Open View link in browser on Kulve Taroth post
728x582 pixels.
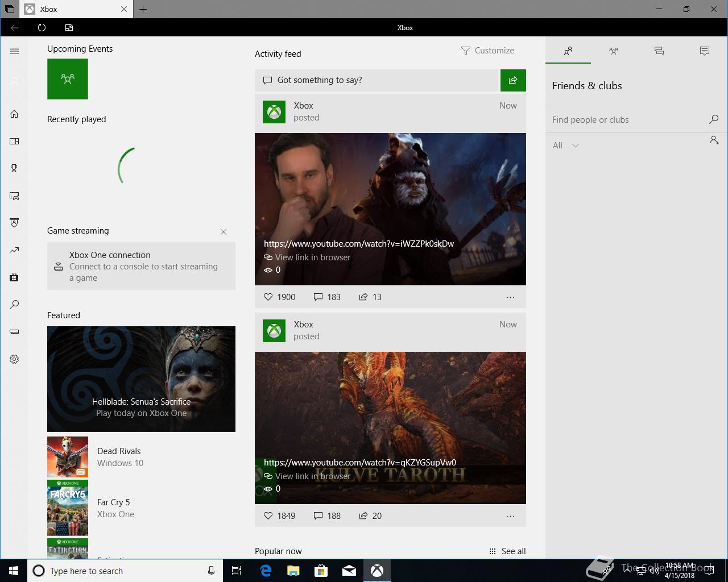coord(307,476)
